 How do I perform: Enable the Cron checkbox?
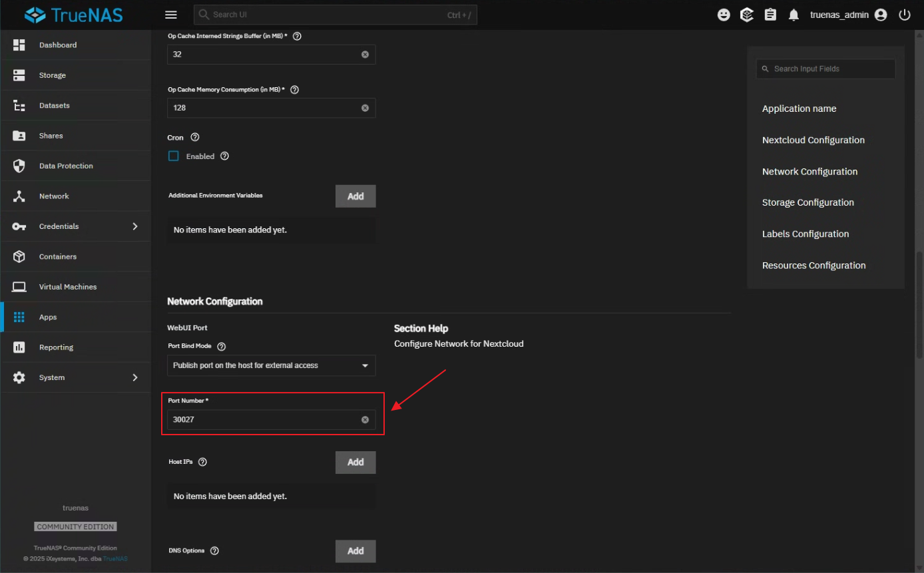(174, 156)
